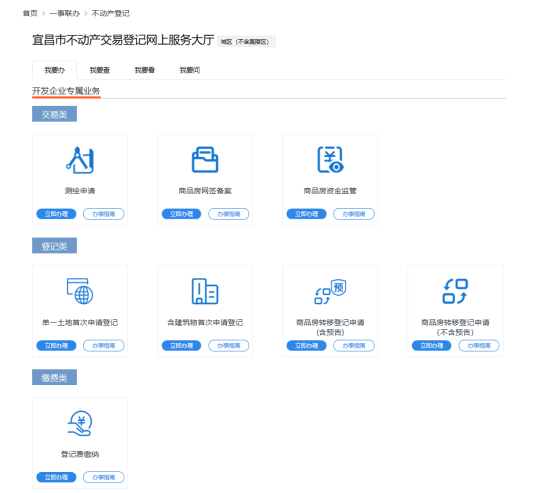554x493 pixels.
Task: Click the 商品房网签备案 folder icon
Action: point(205,160)
